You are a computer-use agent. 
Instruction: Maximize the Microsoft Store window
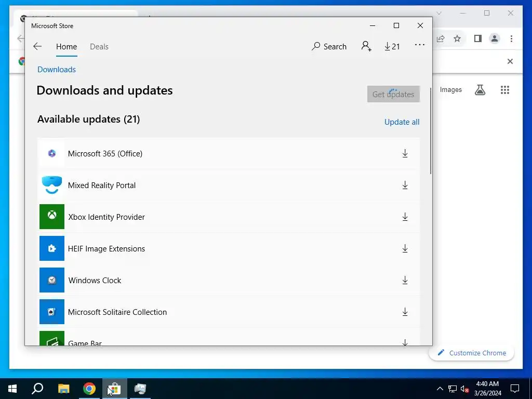[396, 26]
